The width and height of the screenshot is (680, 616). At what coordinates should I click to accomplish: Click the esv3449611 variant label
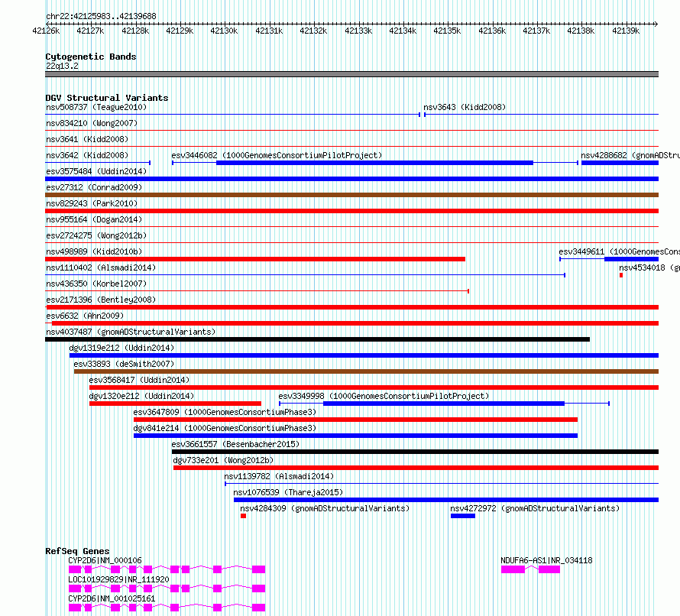620,251
